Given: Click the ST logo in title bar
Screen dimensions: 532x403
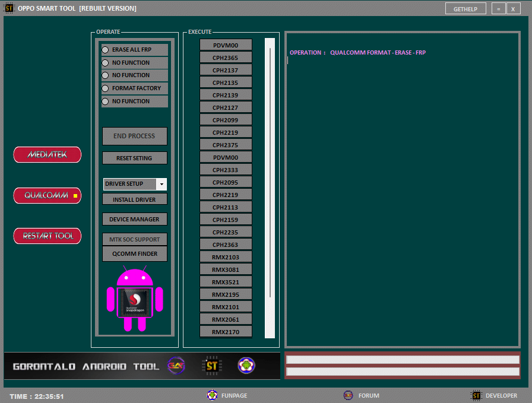Looking at the screenshot, I should pos(9,8).
